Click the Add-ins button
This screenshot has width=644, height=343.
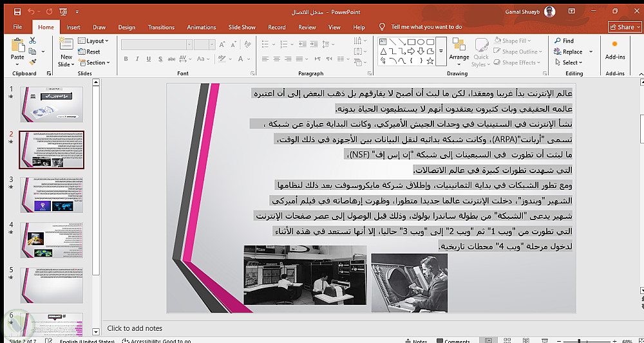tap(615, 50)
